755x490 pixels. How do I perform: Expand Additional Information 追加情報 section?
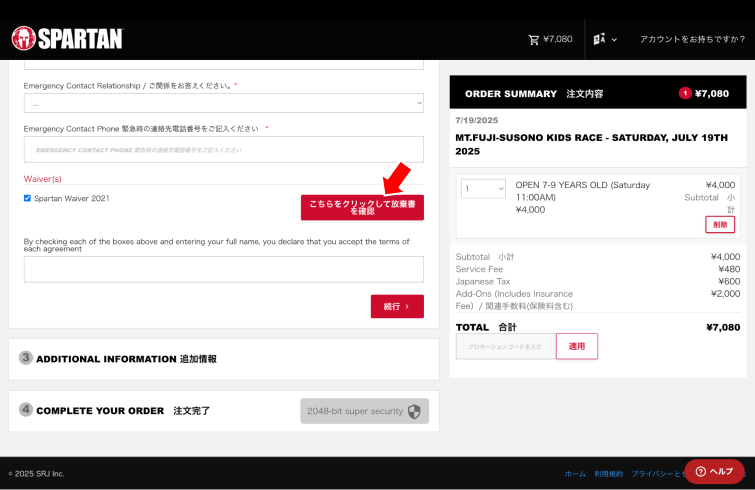[x=224, y=359]
